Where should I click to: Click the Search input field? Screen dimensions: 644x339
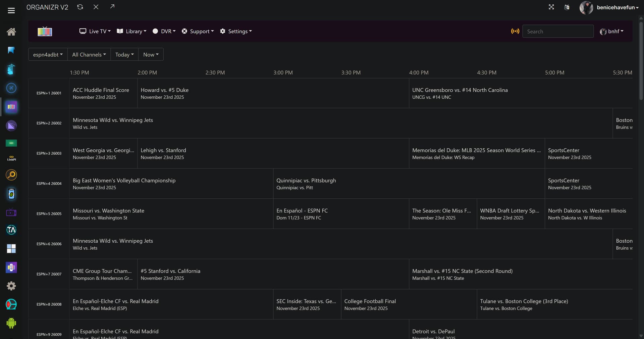coord(558,31)
